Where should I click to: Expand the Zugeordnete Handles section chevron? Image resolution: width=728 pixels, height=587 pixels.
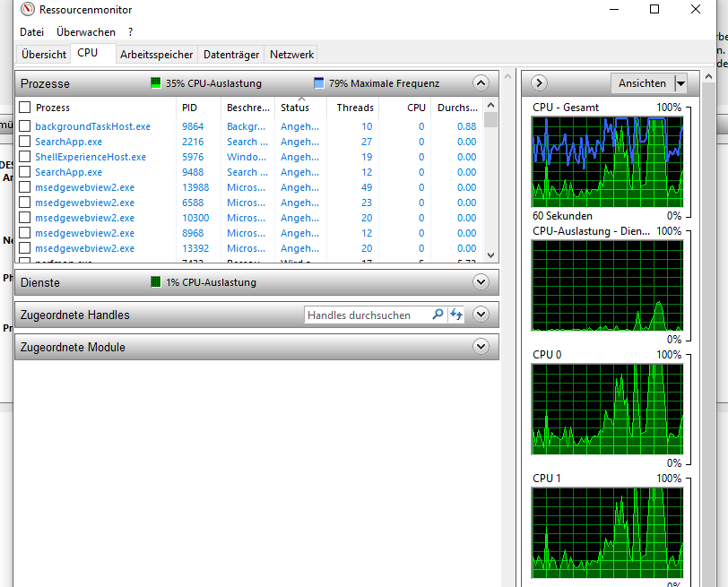click(x=481, y=315)
